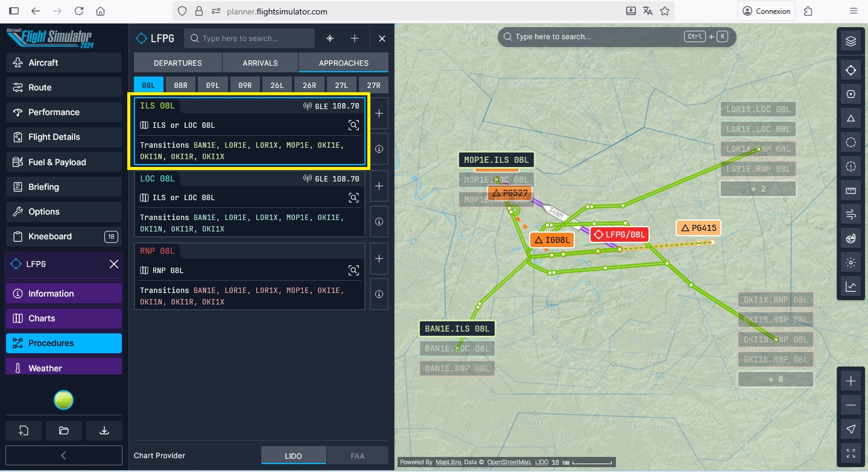Click the map layers icon
Viewport: 868px width, 472px height.
851,41
